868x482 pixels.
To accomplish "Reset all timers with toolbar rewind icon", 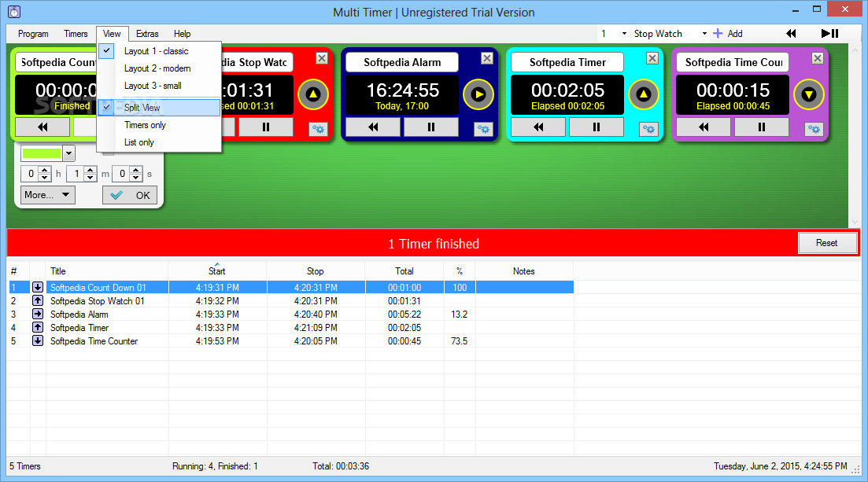I will click(791, 34).
